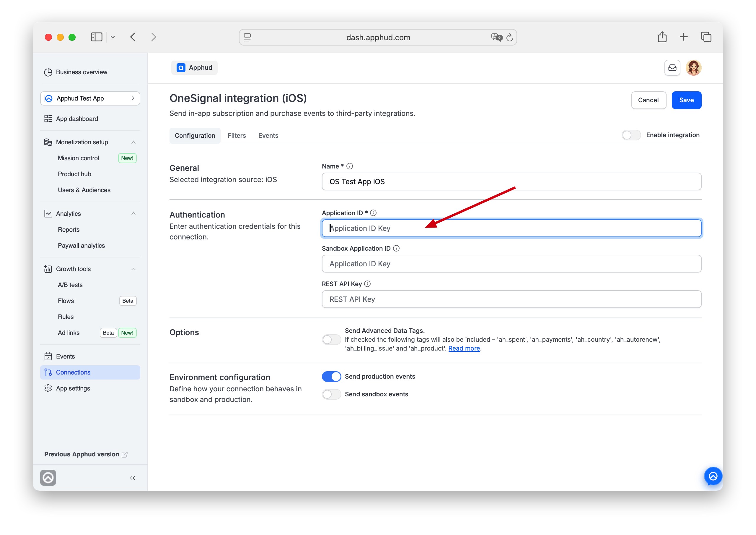The height and width of the screenshot is (535, 756).
Task: Enable Send Advanced Data Tags switch
Action: (331, 340)
